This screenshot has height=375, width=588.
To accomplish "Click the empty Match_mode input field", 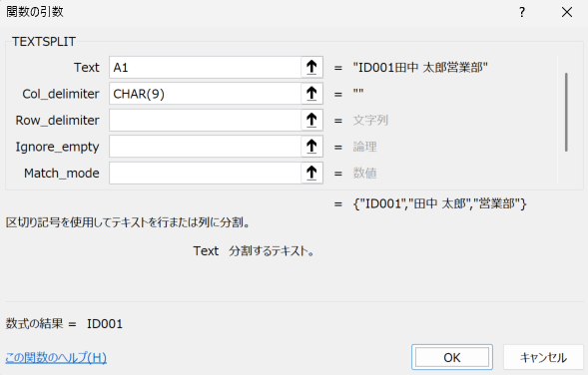I will click(x=205, y=174).
